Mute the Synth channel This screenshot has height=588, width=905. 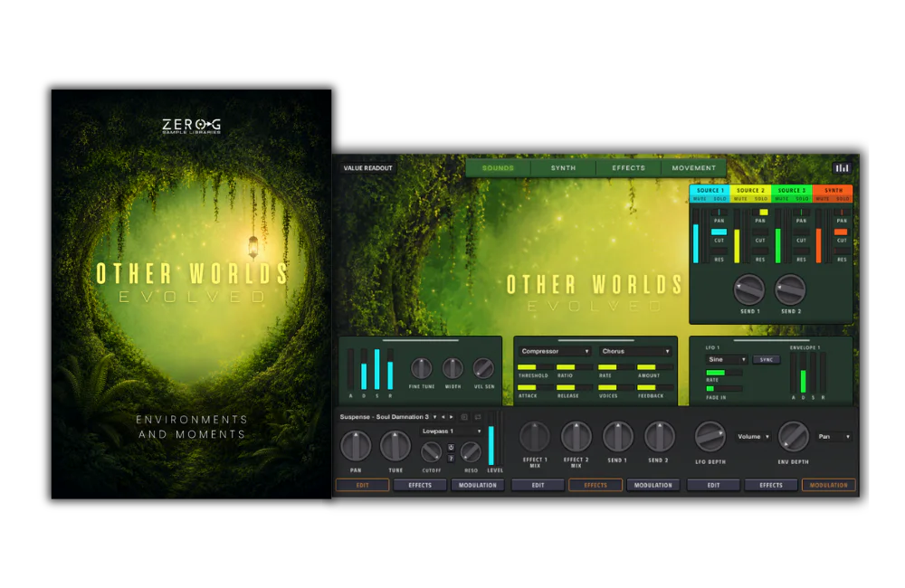tap(823, 198)
